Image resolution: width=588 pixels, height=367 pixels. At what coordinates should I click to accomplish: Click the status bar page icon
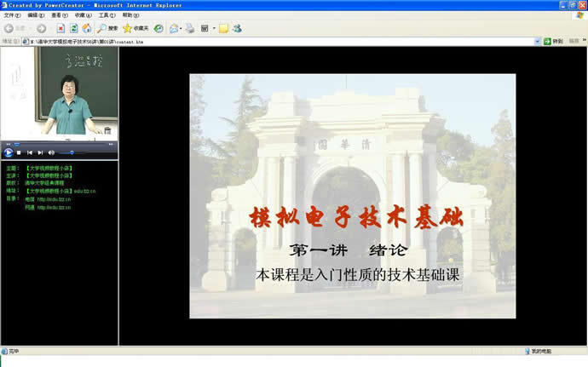click(4, 352)
